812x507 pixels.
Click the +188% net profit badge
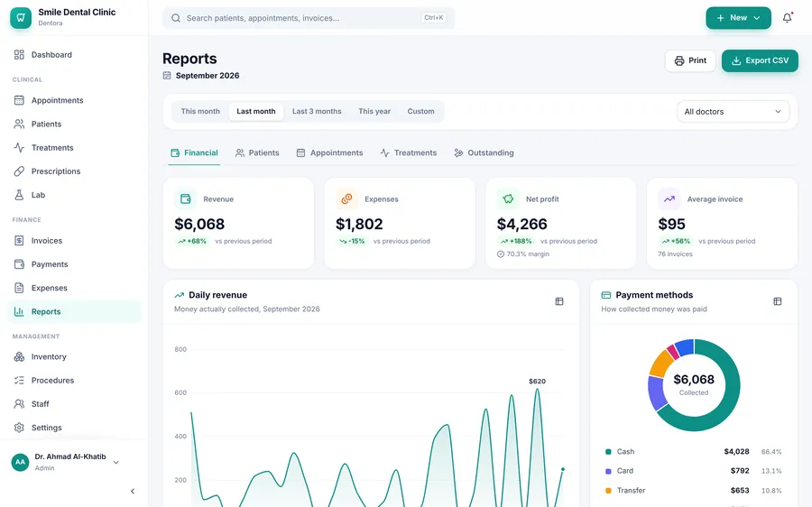pos(516,242)
